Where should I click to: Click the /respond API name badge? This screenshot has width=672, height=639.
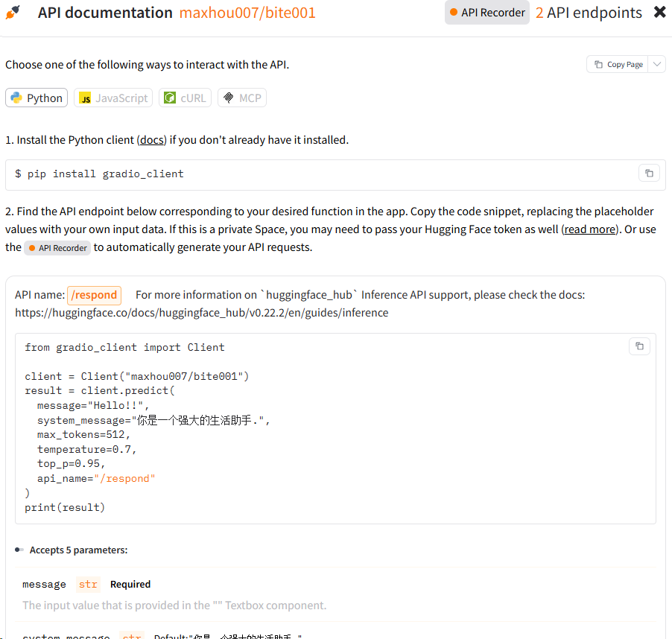[95, 295]
